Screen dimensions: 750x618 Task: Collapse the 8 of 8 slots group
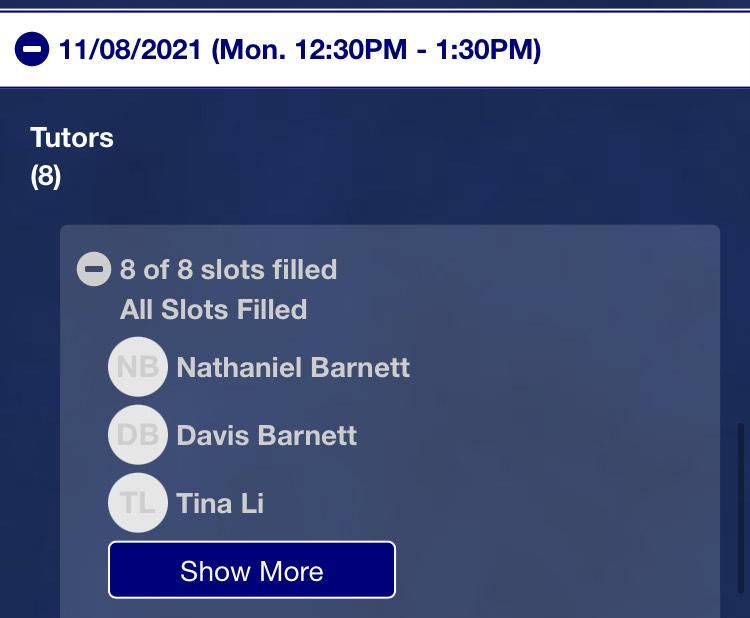(94, 269)
